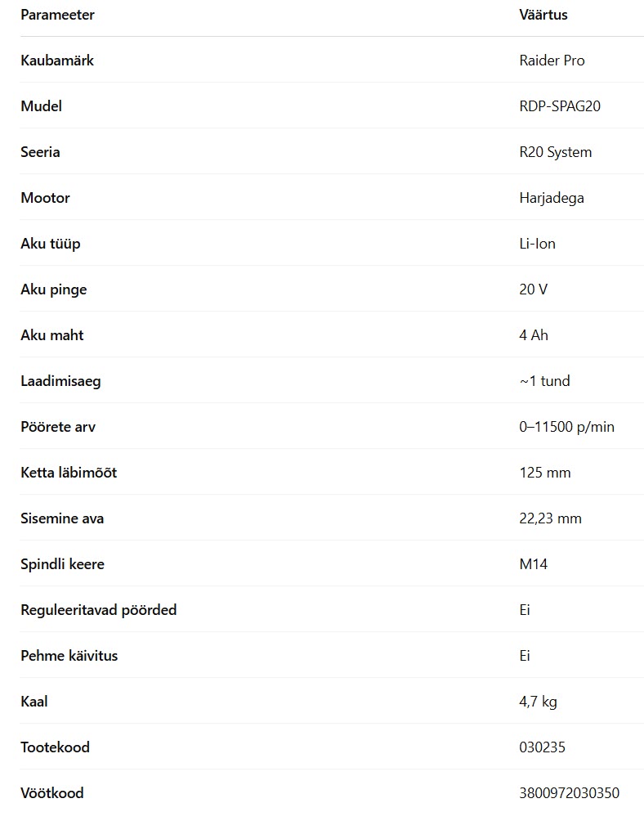The image size is (644, 821).
Task: Click the Laadimisaeg row label
Action: pyautogui.click(x=60, y=381)
